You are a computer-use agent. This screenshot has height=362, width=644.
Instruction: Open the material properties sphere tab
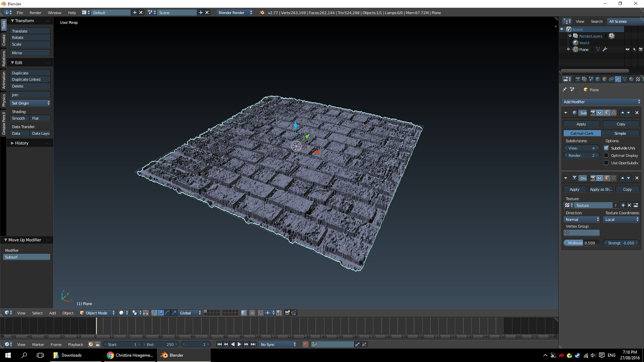click(x=631, y=79)
